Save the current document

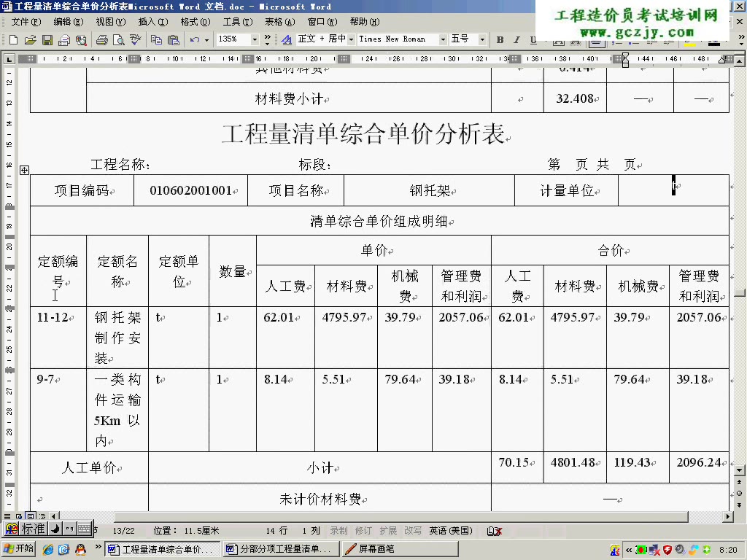coord(47,40)
